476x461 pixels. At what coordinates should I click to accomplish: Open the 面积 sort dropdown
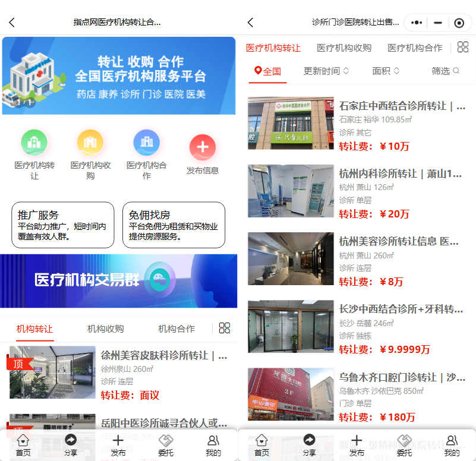386,71
